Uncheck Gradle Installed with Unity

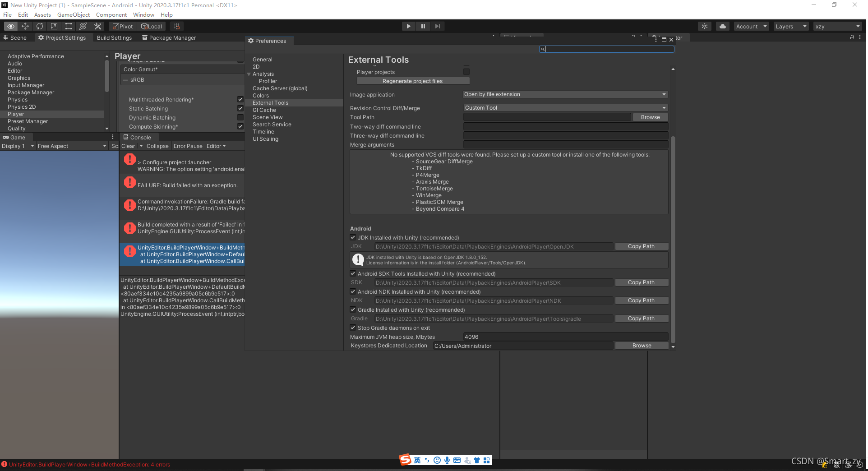click(x=353, y=309)
